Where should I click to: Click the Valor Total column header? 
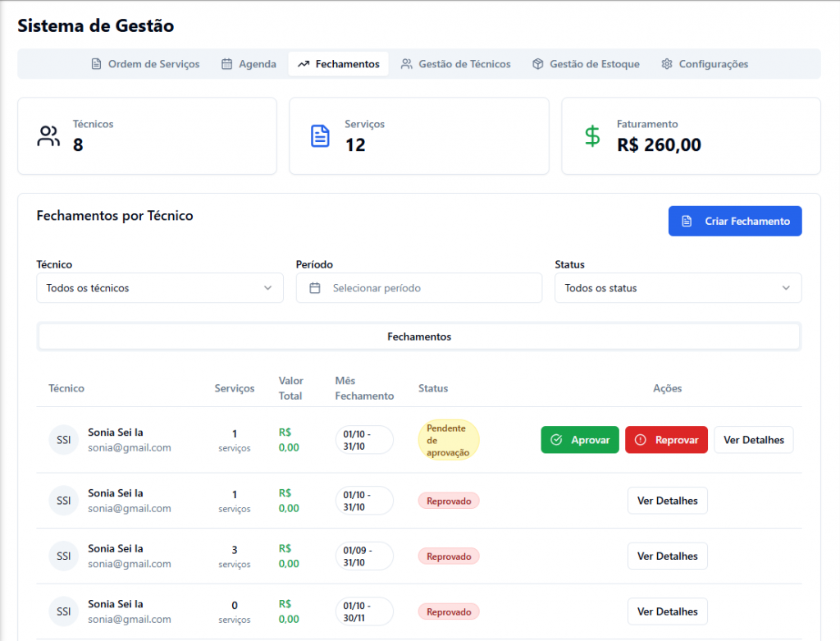click(291, 388)
